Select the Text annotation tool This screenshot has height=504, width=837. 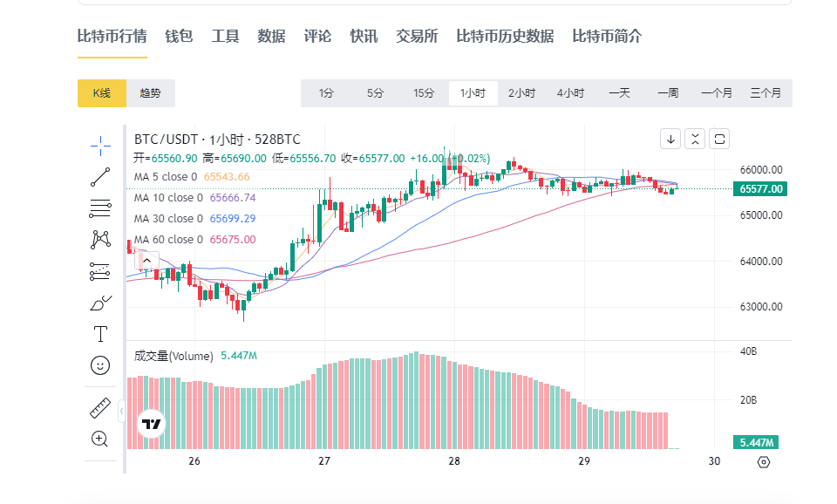[x=101, y=334]
